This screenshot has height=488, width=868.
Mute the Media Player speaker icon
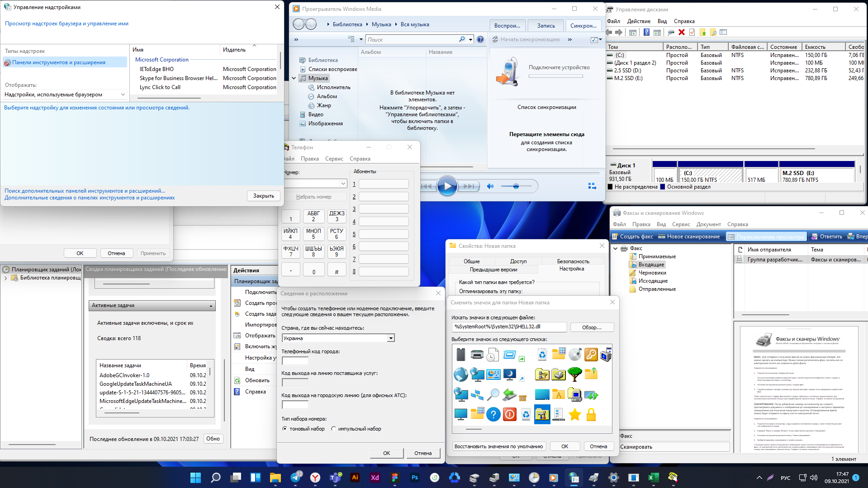pos(490,186)
